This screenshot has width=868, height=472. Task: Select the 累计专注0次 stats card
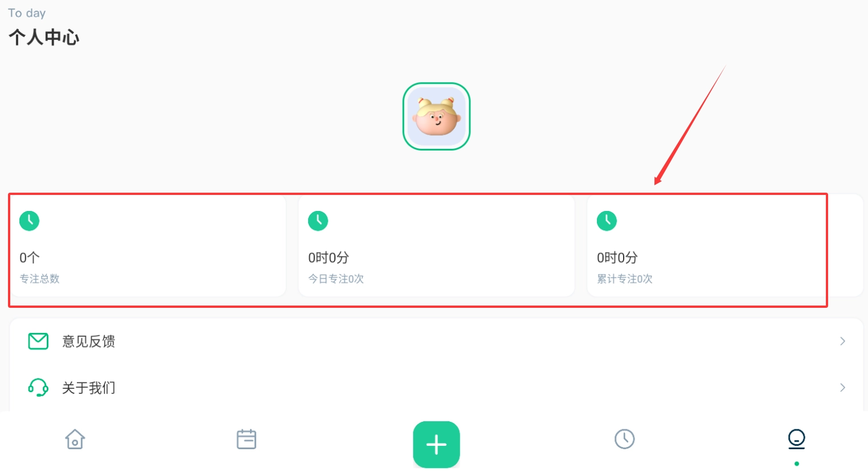725,246
